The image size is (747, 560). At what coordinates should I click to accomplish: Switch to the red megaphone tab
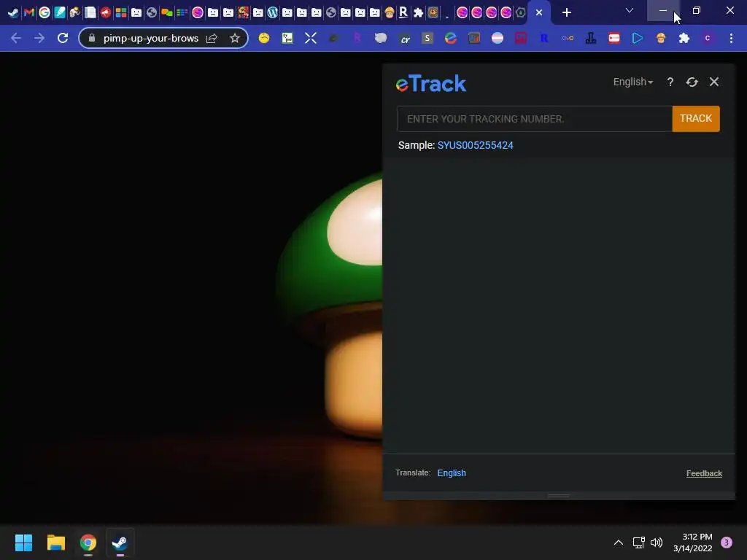point(106,13)
